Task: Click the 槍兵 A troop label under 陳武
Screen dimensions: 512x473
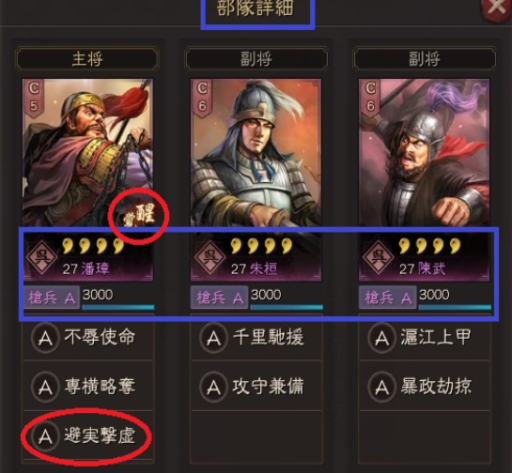Action: pyautogui.click(x=387, y=297)
